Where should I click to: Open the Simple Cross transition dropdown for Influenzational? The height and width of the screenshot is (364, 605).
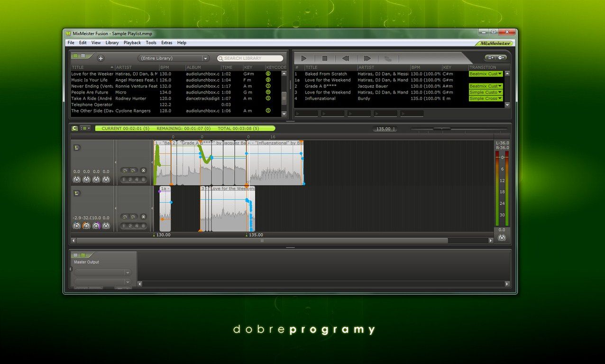tap(486, 99)
